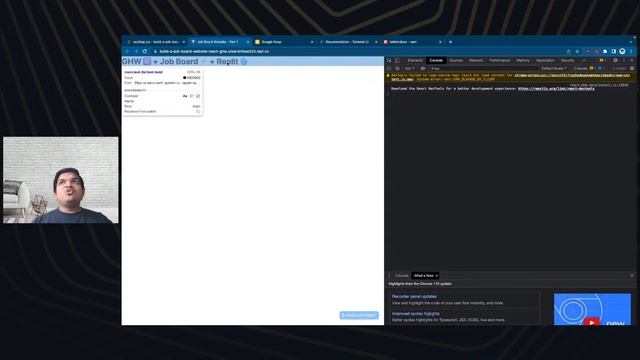Viewport: 640px width, 360px height.
Task: Open Improved syntax highlights link
Action: (x=416, y=314)
